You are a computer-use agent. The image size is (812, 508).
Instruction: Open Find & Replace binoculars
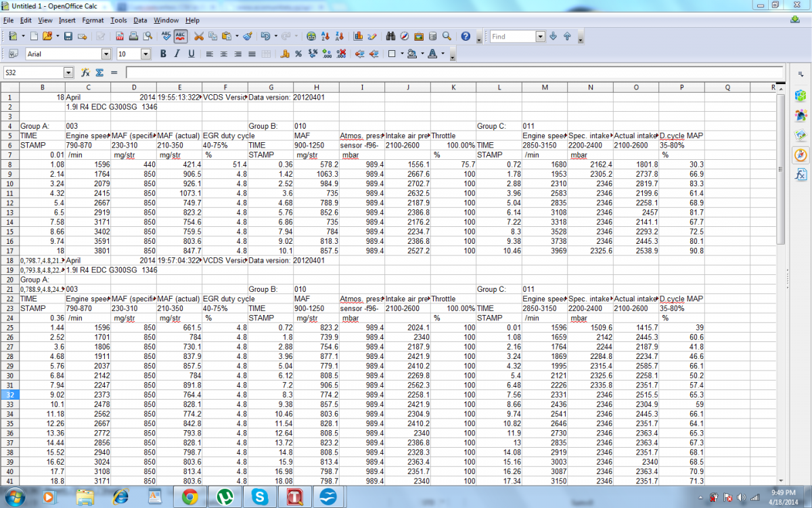pos(390,36)
